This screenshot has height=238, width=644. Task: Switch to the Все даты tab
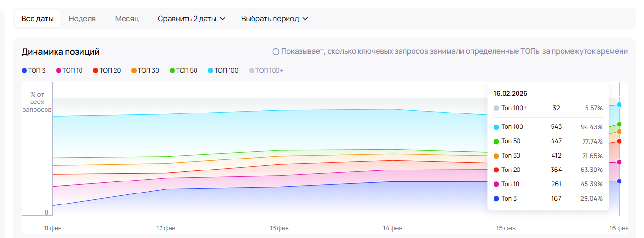click(x=37, y=19)
